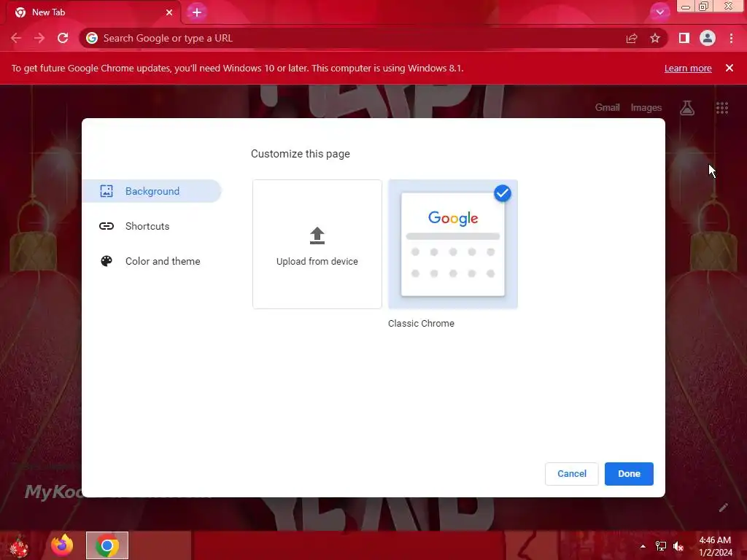Show hidden system tray icons
The width and height of the screenshot is (747, 560).
pyautogui.click(x=643, y=546)
